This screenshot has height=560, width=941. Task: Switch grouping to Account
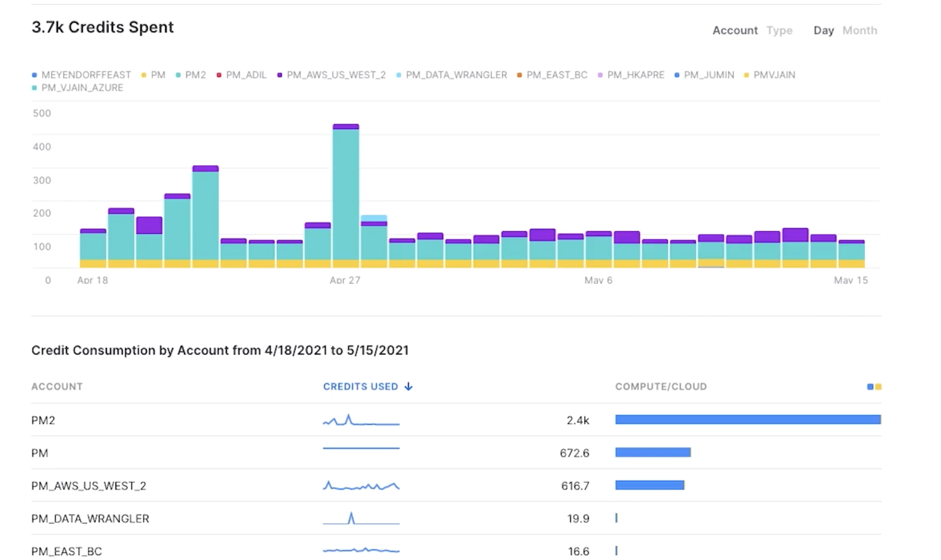(x=735, y=31)
